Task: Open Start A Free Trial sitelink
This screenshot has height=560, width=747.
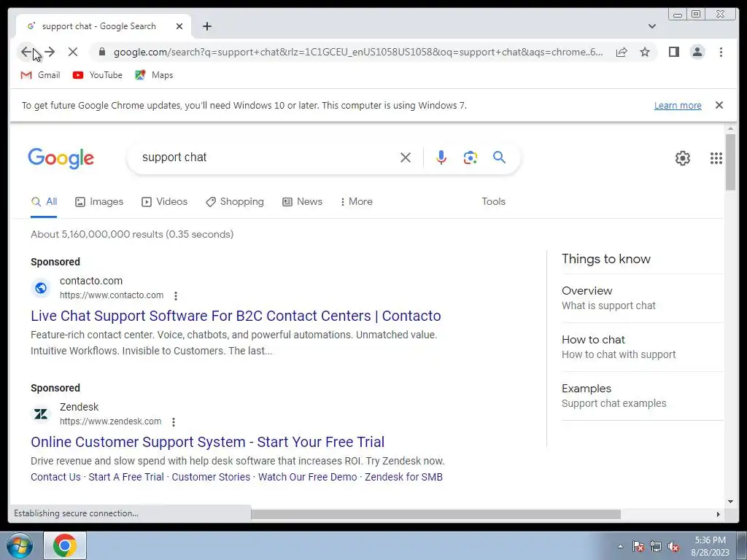Action: (126, 477)
